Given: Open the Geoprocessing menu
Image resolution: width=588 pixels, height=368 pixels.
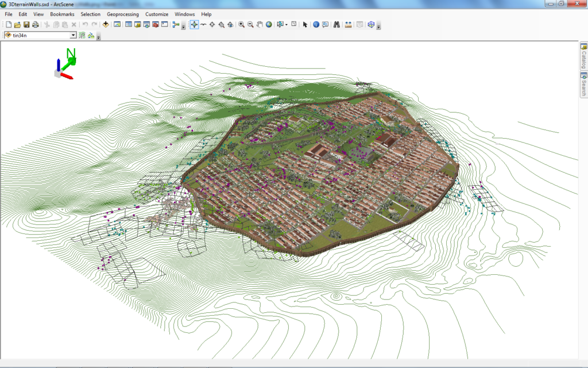Looking at the screenshot, I should [x=123, y=14].
